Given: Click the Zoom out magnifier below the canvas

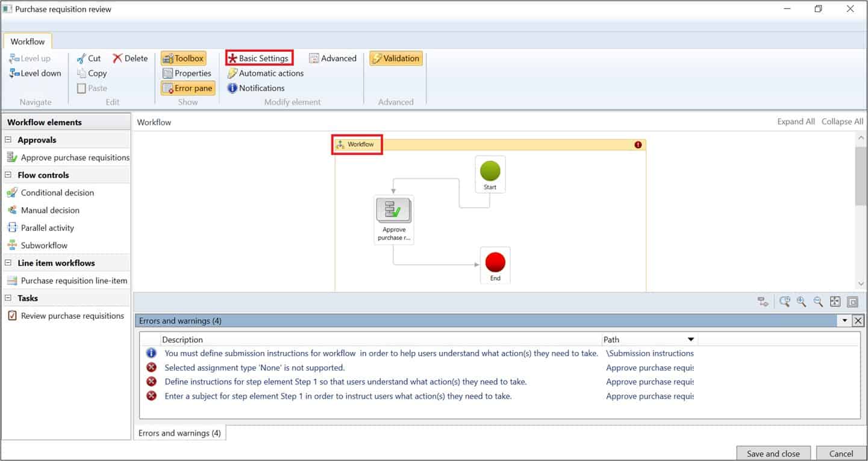Looking at the screenshot, I should click(x=818, y=301).
